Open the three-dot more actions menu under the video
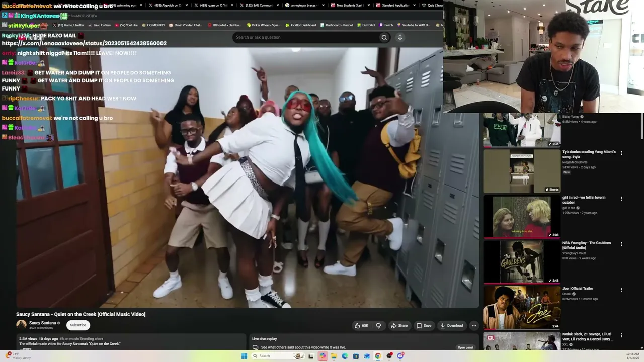 473,325
